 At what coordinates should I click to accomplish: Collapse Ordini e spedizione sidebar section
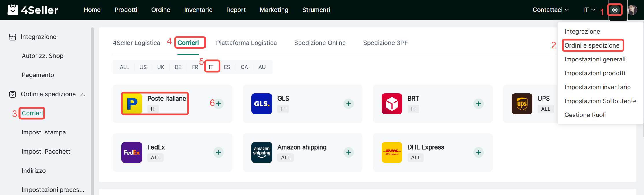coord(83,94)
